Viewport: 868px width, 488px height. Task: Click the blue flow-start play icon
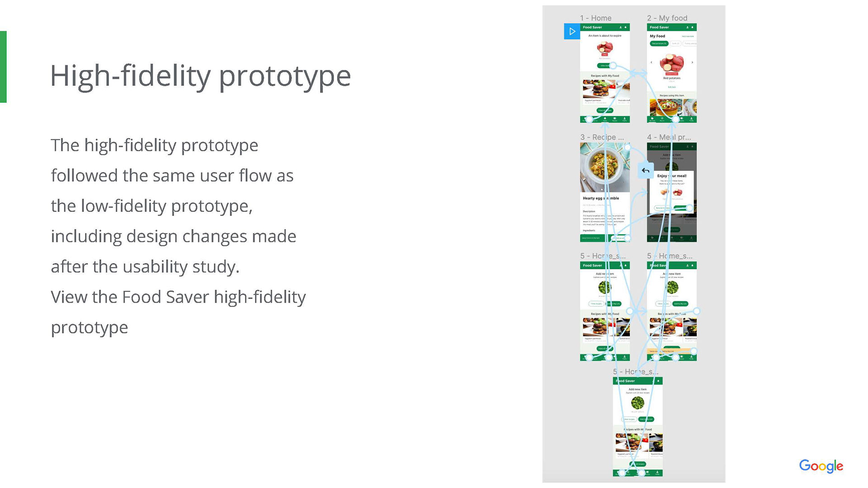[572, 31]
